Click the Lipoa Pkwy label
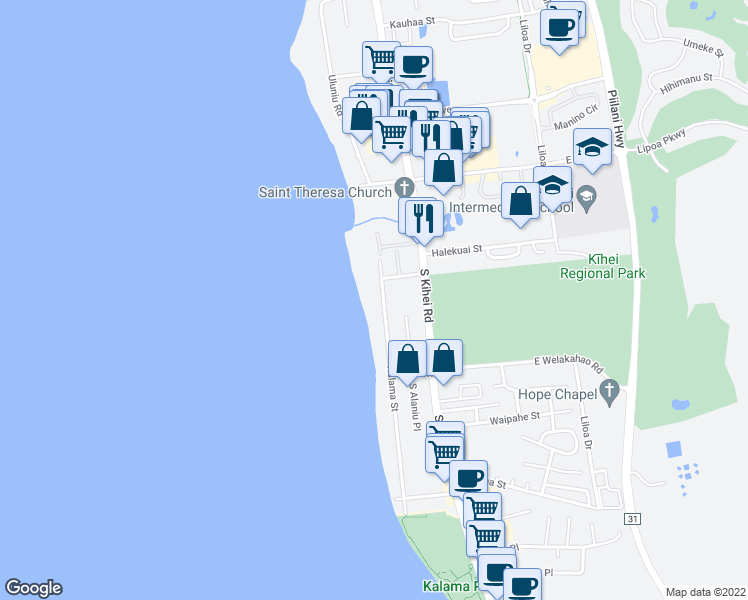Viewport: 748px width, 600px height. pyautogui.click(x=662, y=141)
